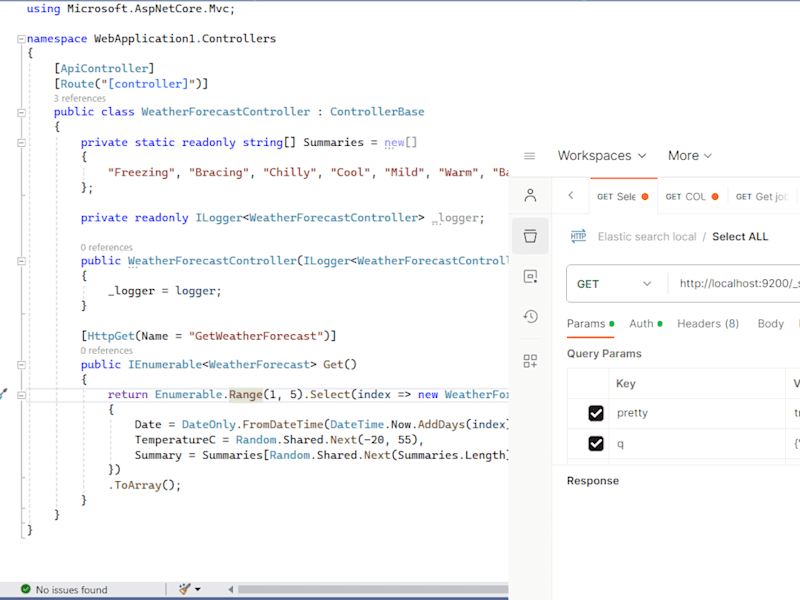Viewport: 800px width, 600px height.
Task: Select the Auth tab
Action: click(645, 323)
